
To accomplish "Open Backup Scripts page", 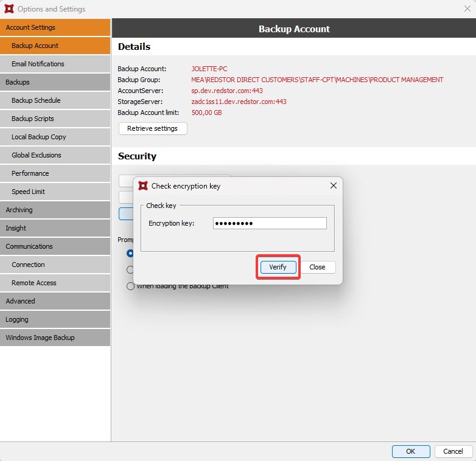I will coord(55,119).
